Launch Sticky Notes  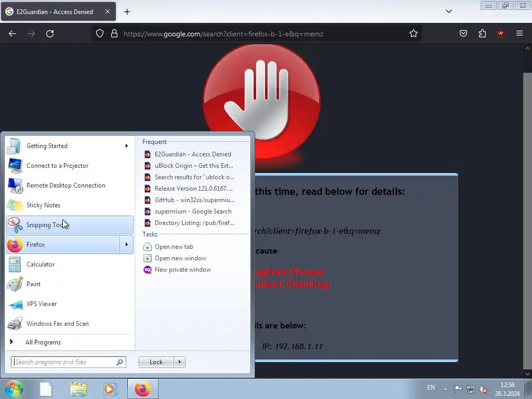pyautogui.click(x=70, y=205)
